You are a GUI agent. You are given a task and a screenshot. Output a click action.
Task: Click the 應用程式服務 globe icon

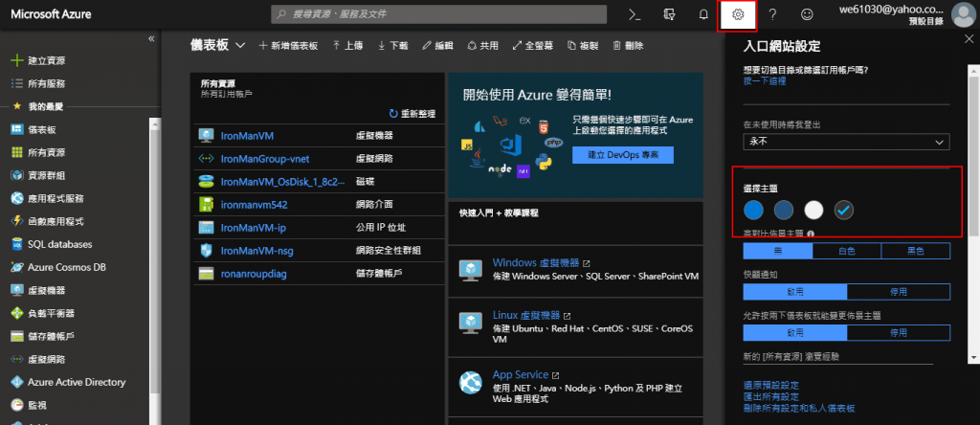(17, 198)
